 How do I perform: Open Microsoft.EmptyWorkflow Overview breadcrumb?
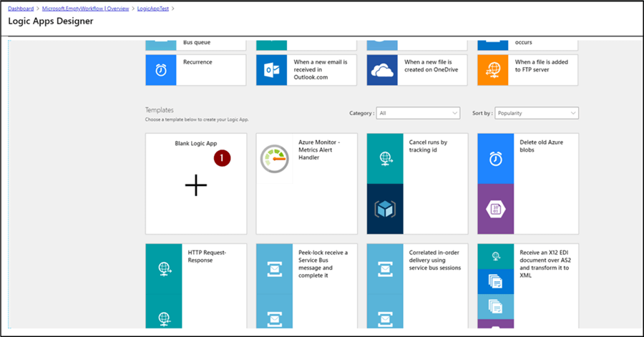[84, 8]
